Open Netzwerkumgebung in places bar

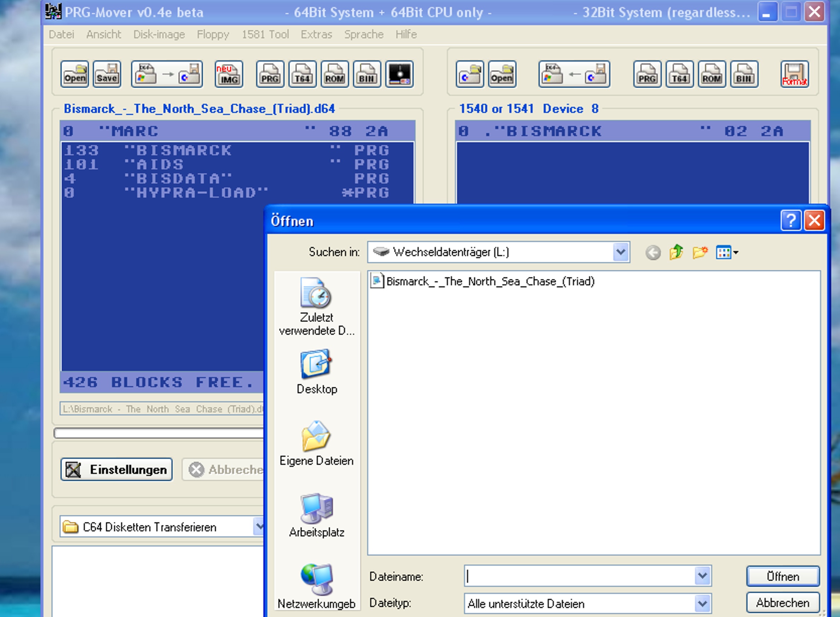(316, 586)
